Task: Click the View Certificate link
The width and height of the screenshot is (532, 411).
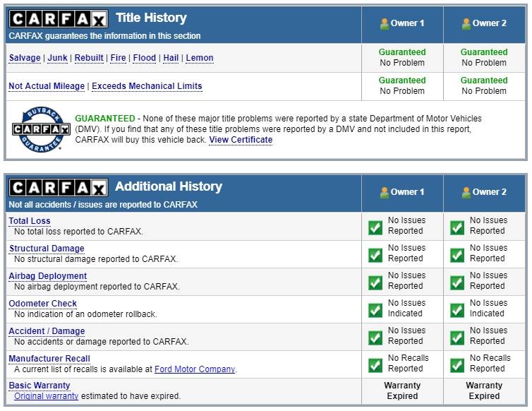Action: (241, 140)
